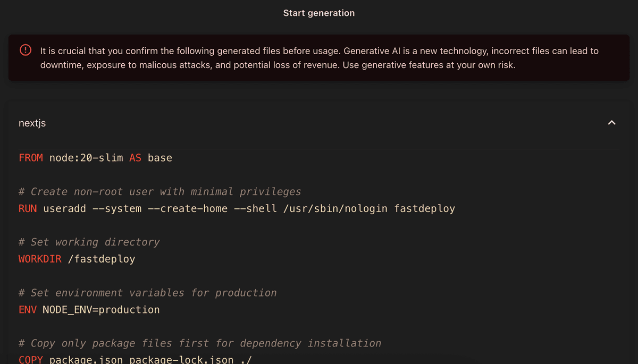The image size is (638, 364).
Task: Click the production environment variables comment
Action: tap(147, 292)
